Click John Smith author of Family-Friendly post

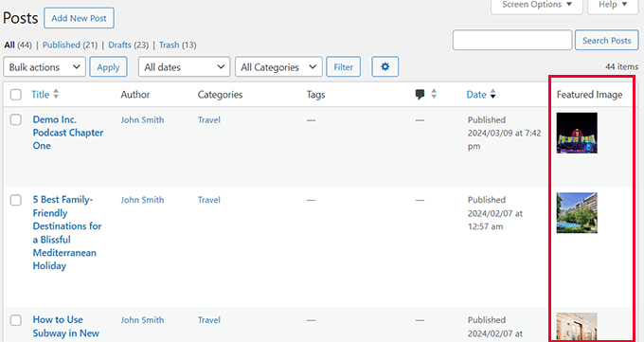142,200
